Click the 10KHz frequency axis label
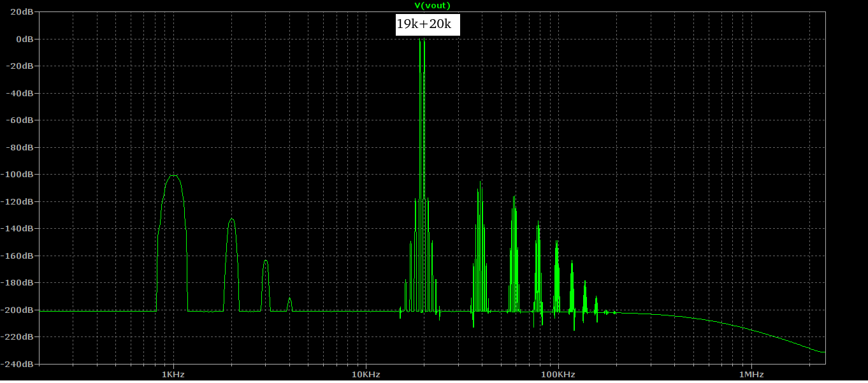The image size is (868, 383). (365, 375)
